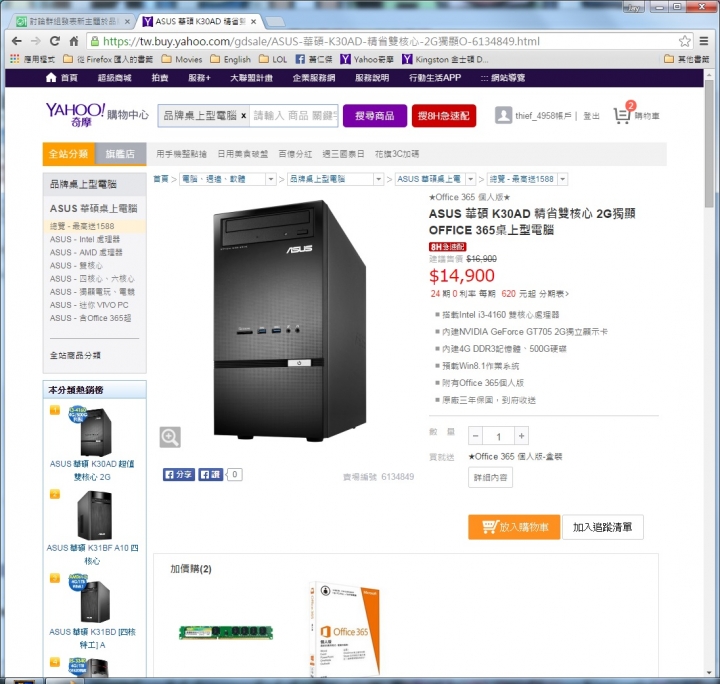
Task: Click the 登出 logout link
Action: [591, 116]
